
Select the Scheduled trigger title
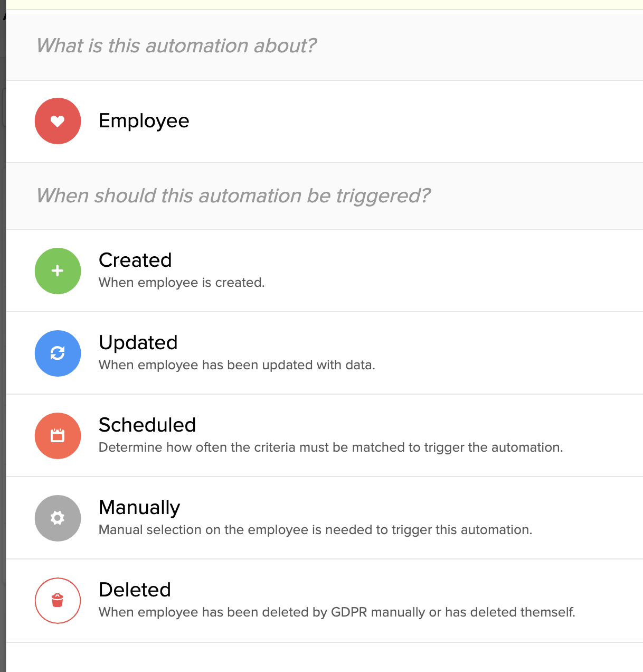pyautogui.click(x=147, y=425)
